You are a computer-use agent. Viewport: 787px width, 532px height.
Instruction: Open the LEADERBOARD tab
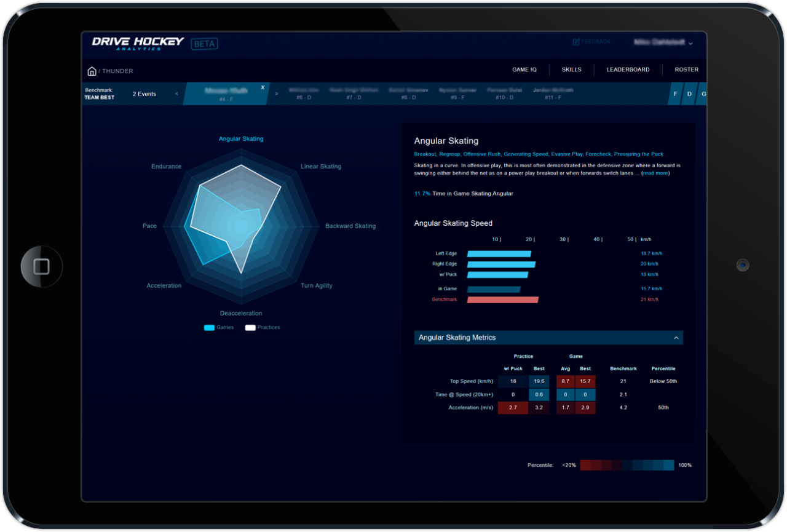coord(628,69)
